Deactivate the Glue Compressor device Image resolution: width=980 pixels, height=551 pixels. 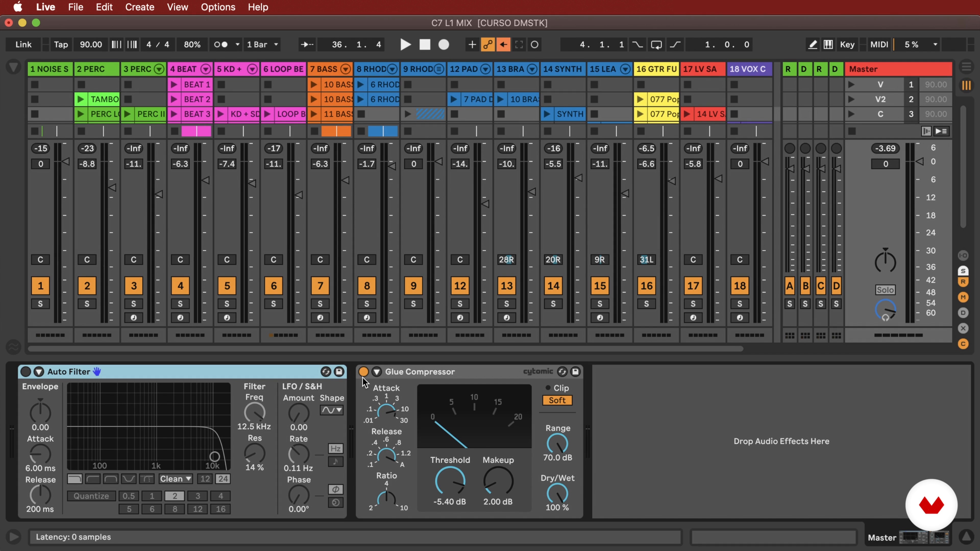(x=363, y=371)
